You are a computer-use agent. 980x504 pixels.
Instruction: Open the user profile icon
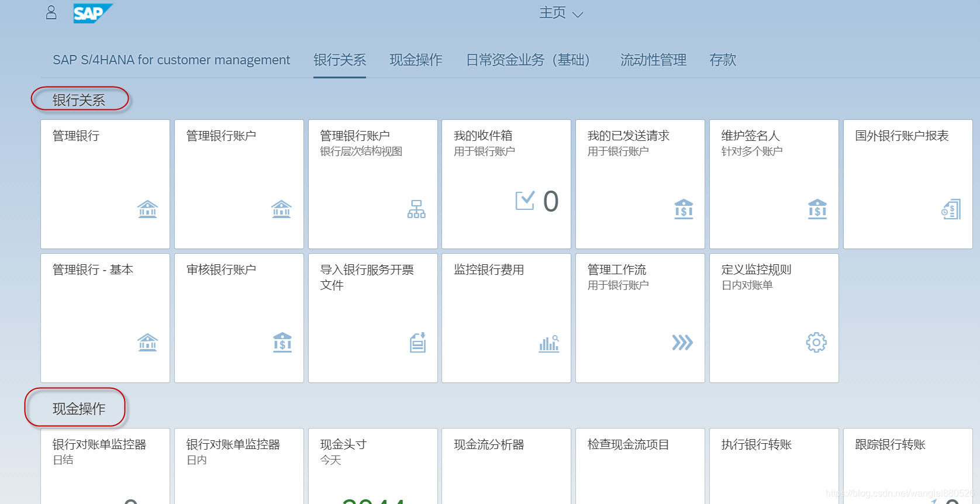(x=51, y=12)
